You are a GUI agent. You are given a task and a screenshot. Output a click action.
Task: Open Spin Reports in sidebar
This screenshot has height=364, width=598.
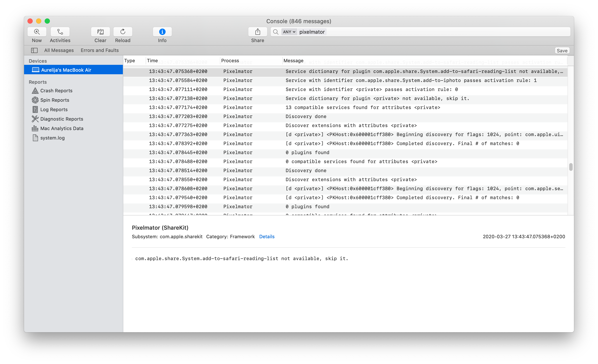[x=55, y=100]
